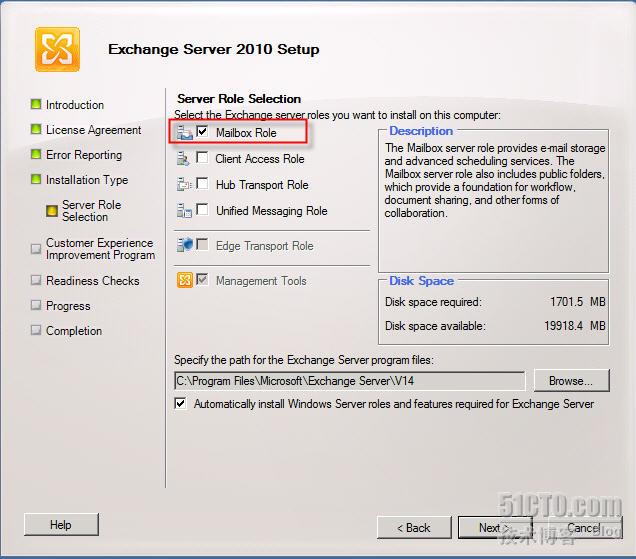Click the green License Agreement step indicator
Image resolution: width=636 pixels, height=559 pixels.
coord(36,129)
